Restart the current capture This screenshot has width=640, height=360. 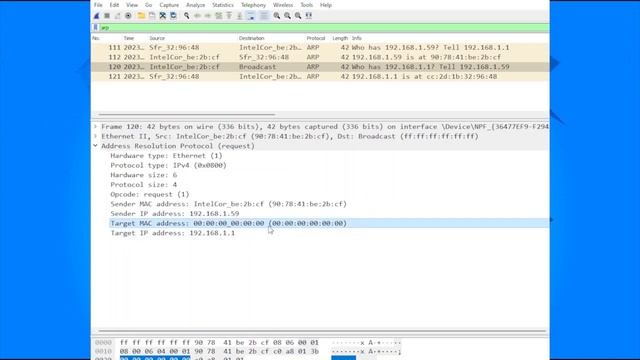pos(118,16)
